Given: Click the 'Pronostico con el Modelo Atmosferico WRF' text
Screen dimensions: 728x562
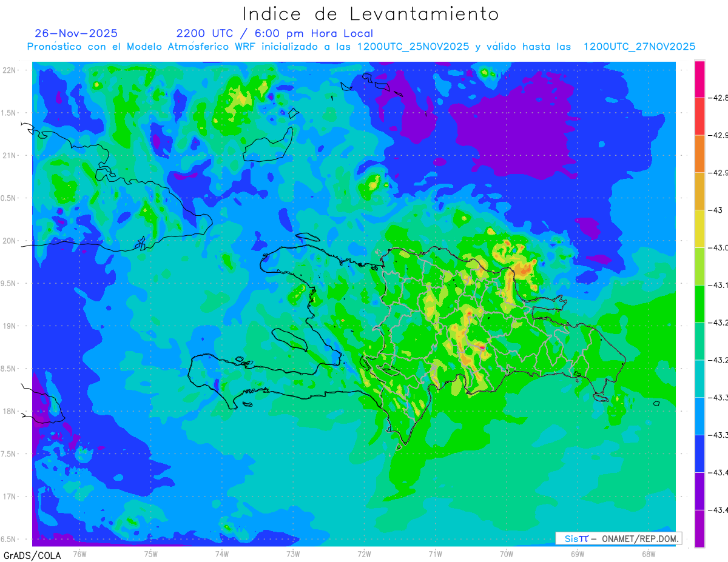Looking at the screenshot, I should point(143,47).
